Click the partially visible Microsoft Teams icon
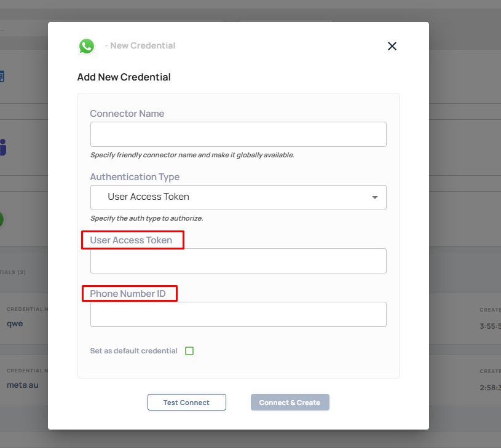 (3, 147)
